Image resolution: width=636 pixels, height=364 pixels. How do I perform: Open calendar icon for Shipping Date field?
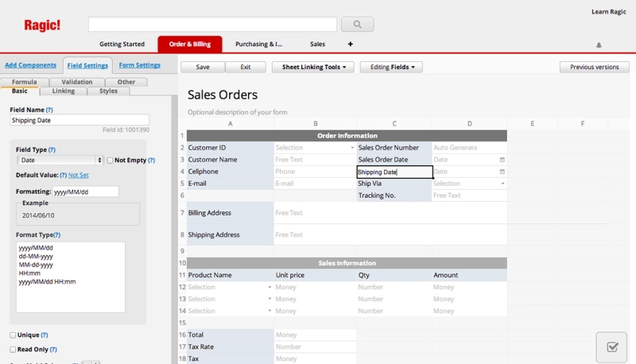(502, 172)
